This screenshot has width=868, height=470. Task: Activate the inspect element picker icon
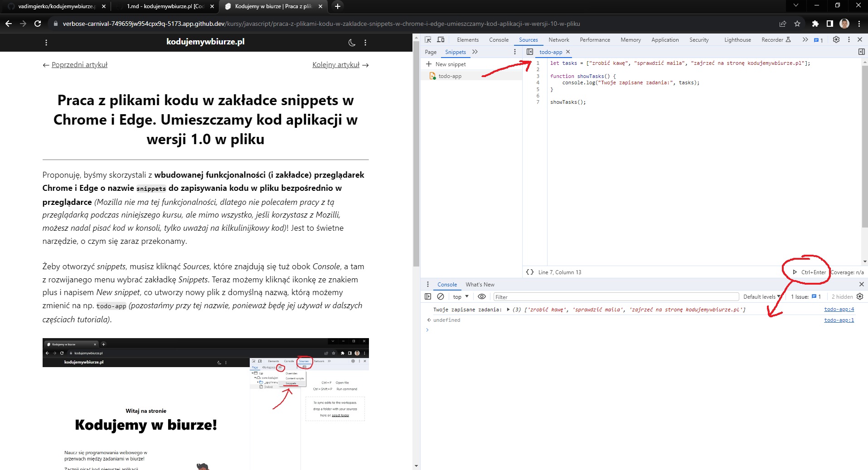428,40
